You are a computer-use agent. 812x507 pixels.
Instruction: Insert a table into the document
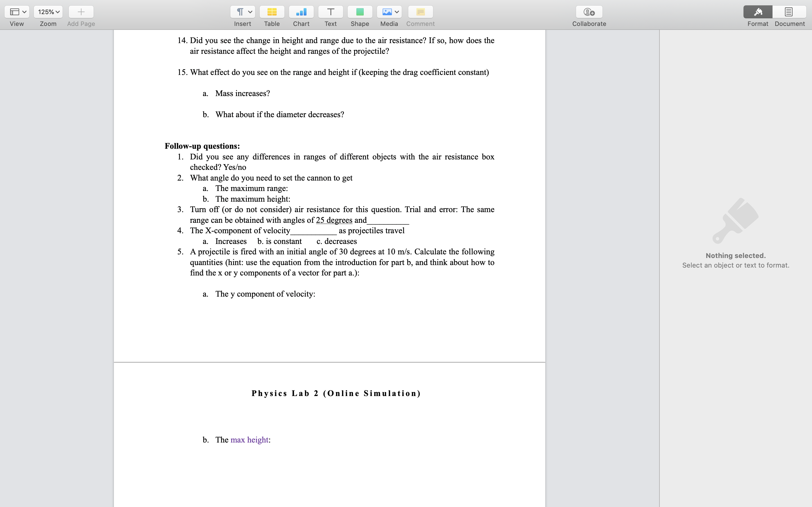[x=272, y=12]
